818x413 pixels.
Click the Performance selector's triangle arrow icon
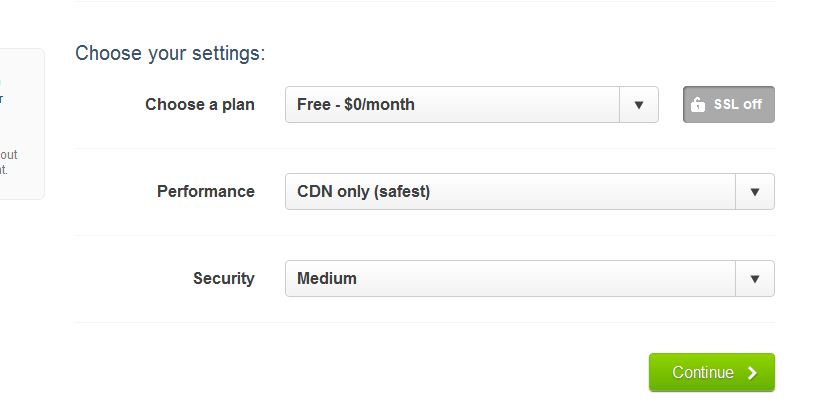click(x=754, y=192)
